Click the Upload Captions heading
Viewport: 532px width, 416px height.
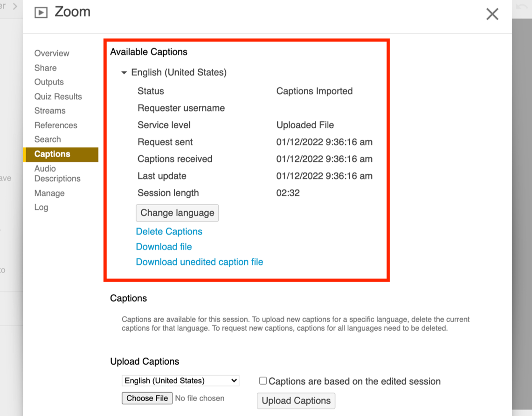coord(145,361)
